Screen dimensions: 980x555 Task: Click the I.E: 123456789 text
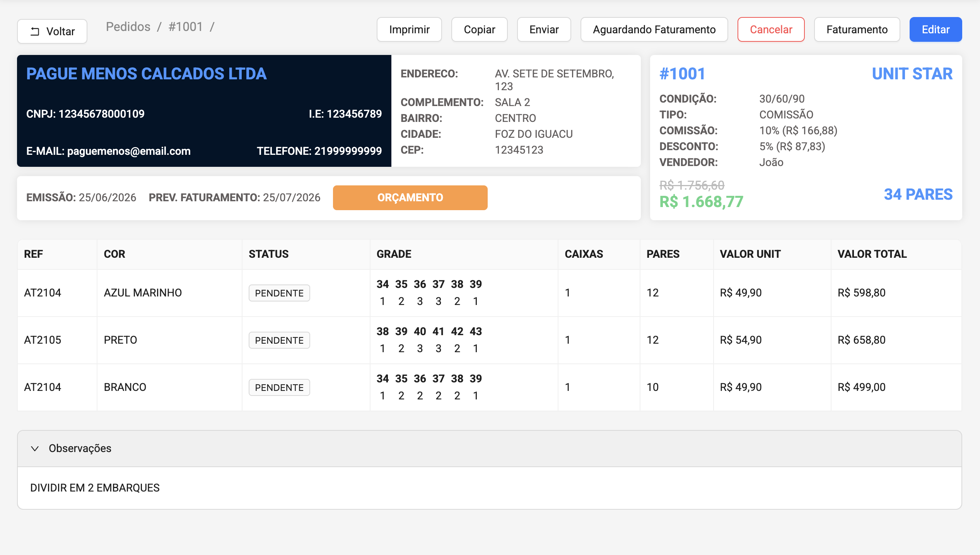(x=345, y=114)
